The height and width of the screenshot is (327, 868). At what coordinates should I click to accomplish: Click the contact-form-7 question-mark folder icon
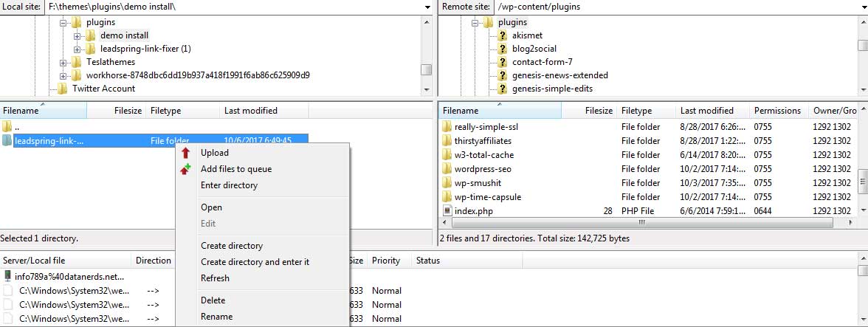coord(502,62)
